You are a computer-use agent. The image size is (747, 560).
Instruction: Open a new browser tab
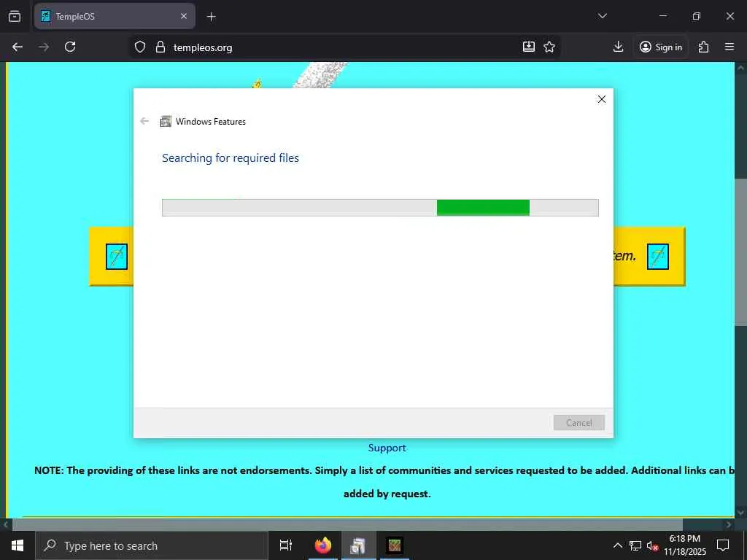point(211,17)
